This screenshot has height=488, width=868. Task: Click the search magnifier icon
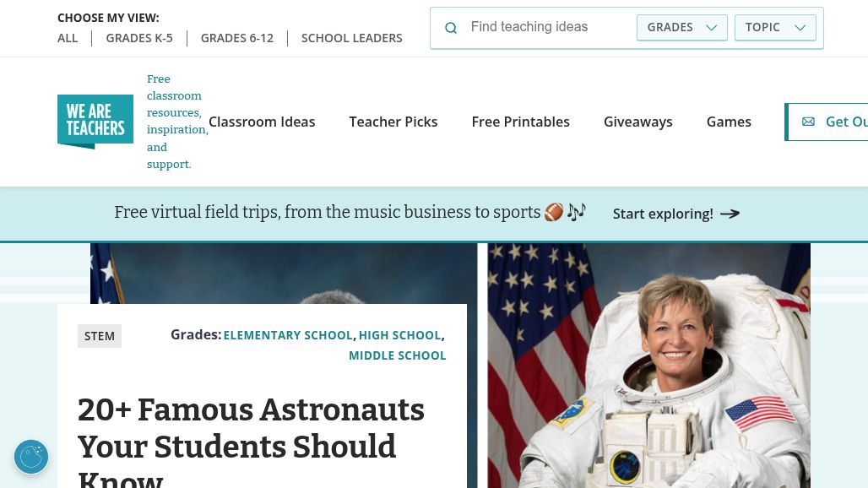pos(451,28)
